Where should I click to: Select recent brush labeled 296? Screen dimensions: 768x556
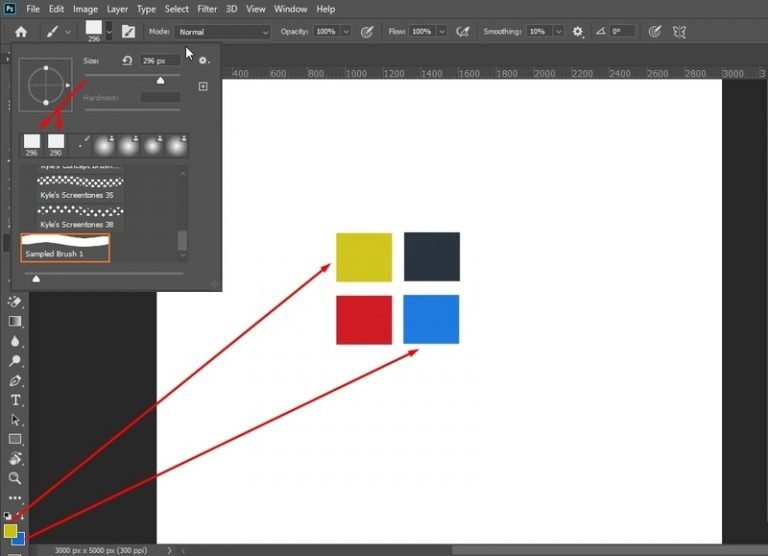[32, 145]
